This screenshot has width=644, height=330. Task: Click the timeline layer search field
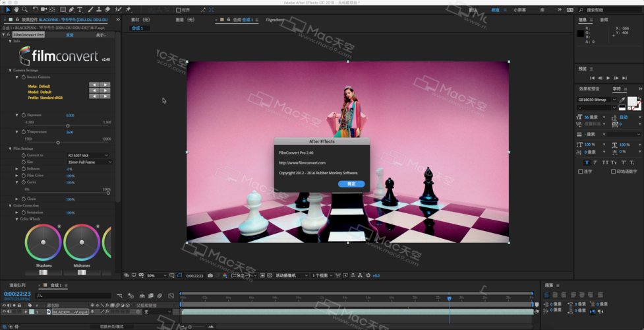coord(73,296)
